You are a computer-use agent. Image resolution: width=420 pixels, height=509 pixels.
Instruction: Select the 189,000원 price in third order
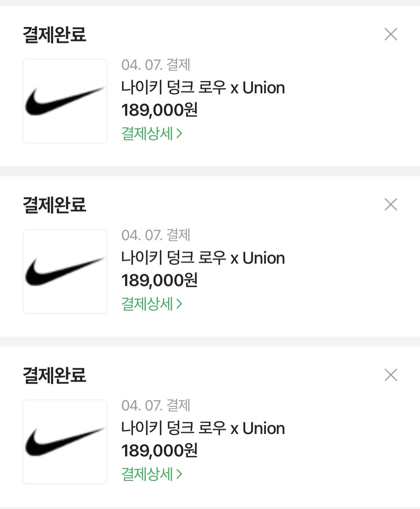tap(159, 450)
